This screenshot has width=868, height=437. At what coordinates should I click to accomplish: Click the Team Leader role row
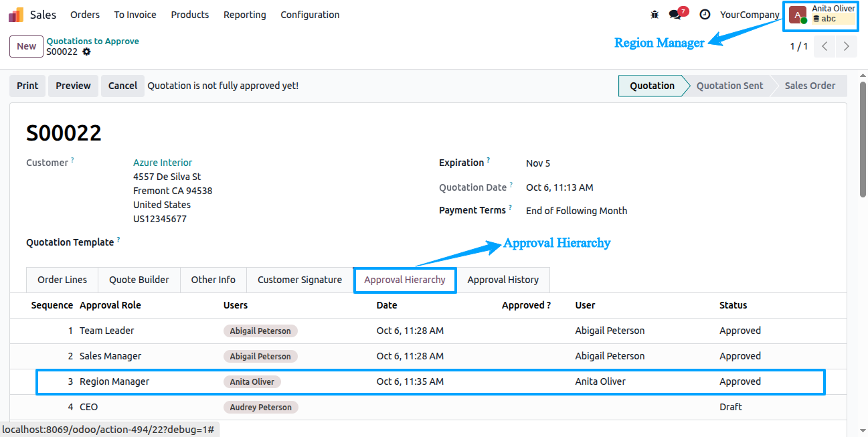coord(428,331)
